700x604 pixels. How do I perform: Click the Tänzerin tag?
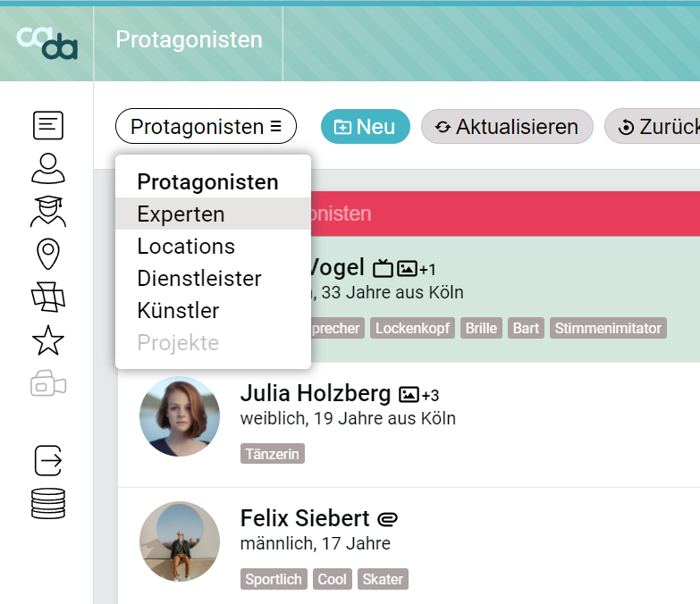click(273, 454)
